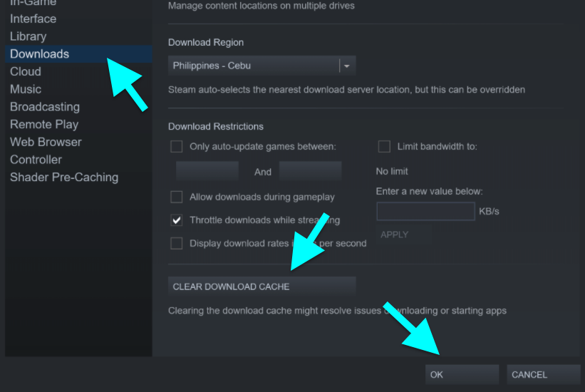Expand the Download Region dropdown arrow
585x392 pixels.
click(347, 66)
